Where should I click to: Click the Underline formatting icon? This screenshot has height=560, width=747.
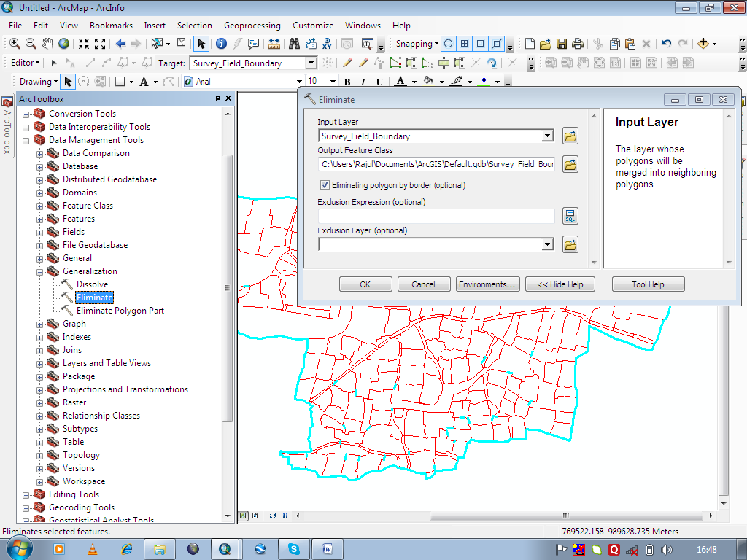tap(379, 82)
